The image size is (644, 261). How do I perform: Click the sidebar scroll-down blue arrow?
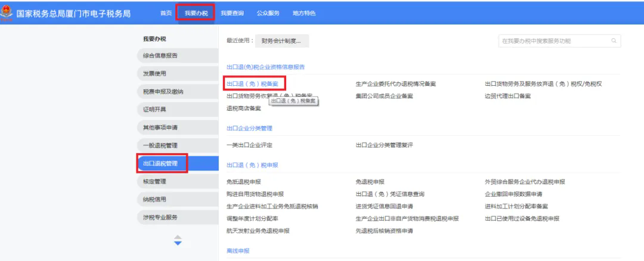point(178,243)
